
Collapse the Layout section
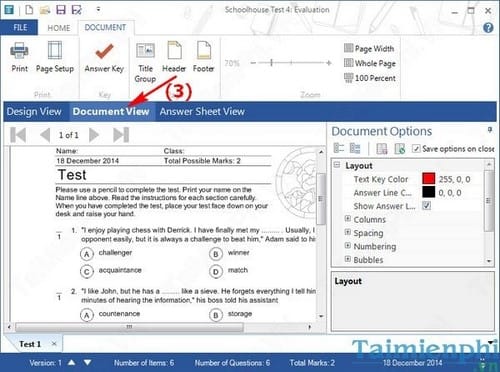[x=337, y=165]
